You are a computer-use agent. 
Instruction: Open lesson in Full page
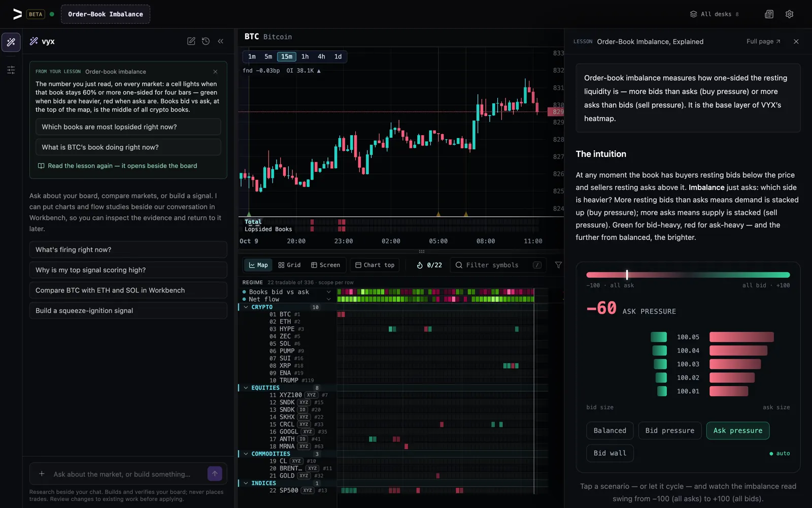tap(763, 42)
